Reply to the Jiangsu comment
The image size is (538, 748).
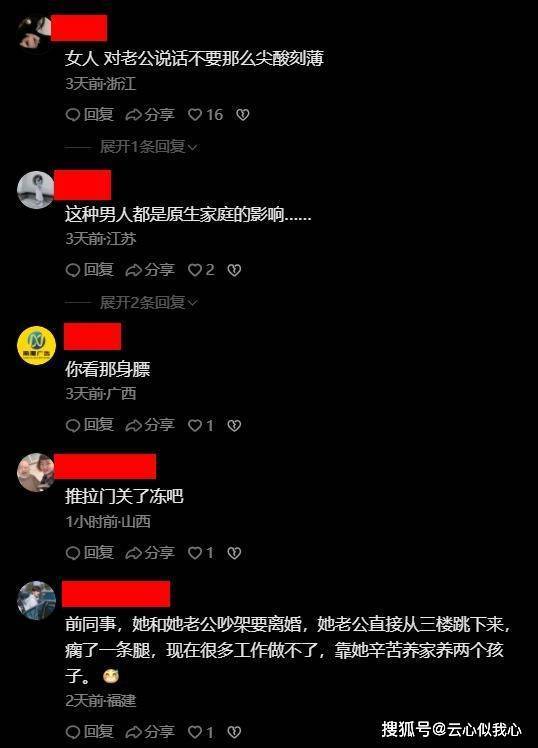[x=90, y=270]
